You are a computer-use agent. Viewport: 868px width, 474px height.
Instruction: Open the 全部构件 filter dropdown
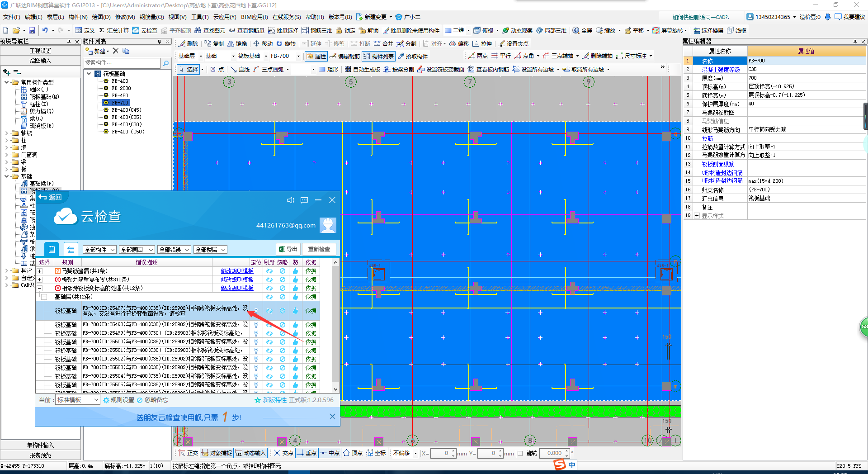point(99,250)
